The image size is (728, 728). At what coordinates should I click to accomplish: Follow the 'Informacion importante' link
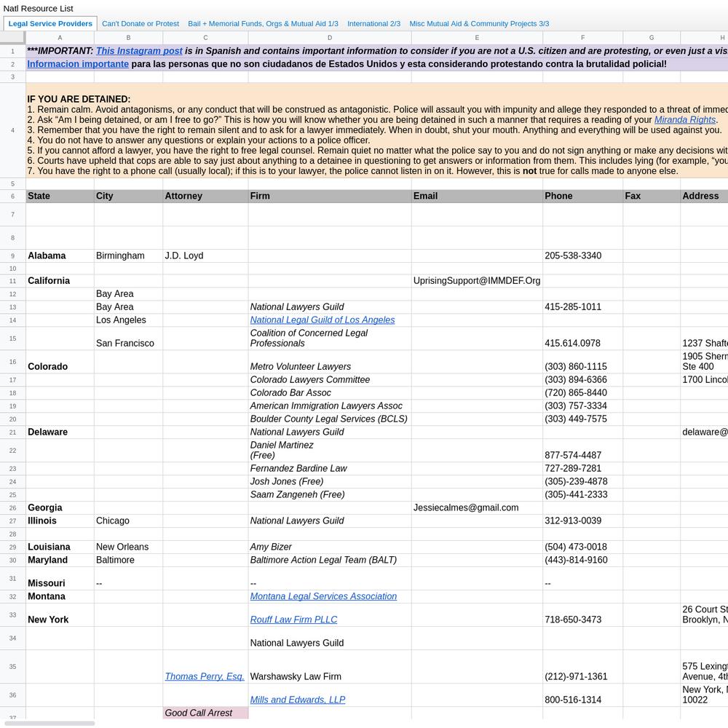[78, 64]
